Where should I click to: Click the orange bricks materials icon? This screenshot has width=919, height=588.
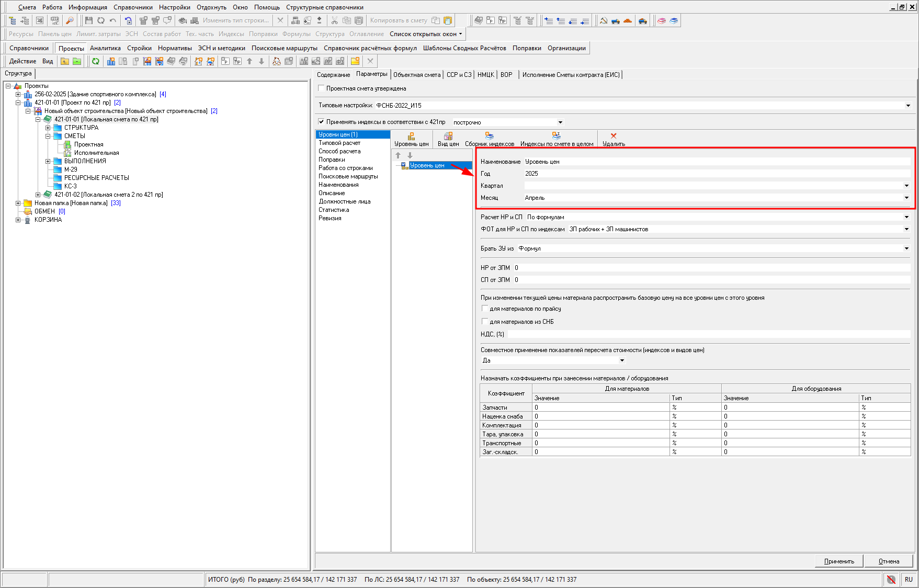(x=628, y=20)
